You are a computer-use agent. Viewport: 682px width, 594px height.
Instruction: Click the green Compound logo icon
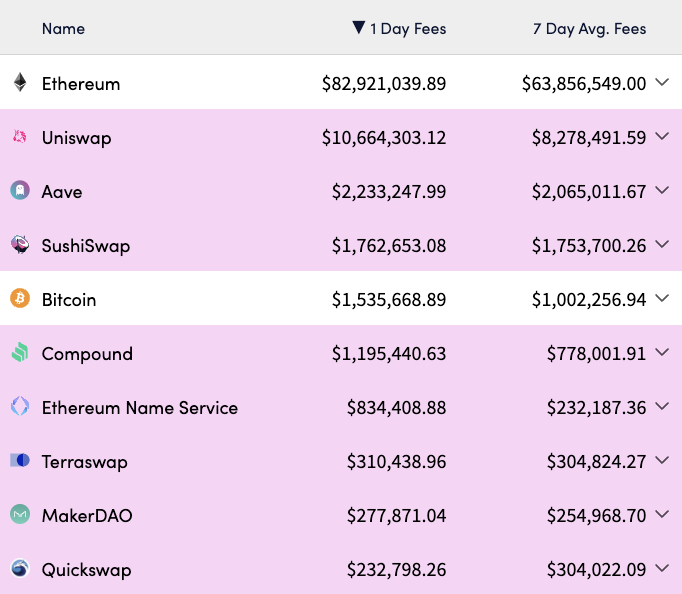tap(20, 352)
